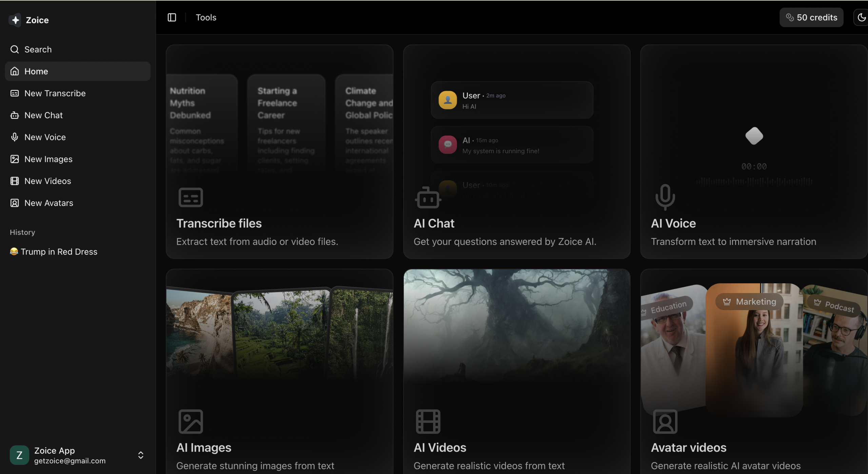This screenshot has width=868, height=474.
Task: Click the 50 credits button
Action: [811, 17]
